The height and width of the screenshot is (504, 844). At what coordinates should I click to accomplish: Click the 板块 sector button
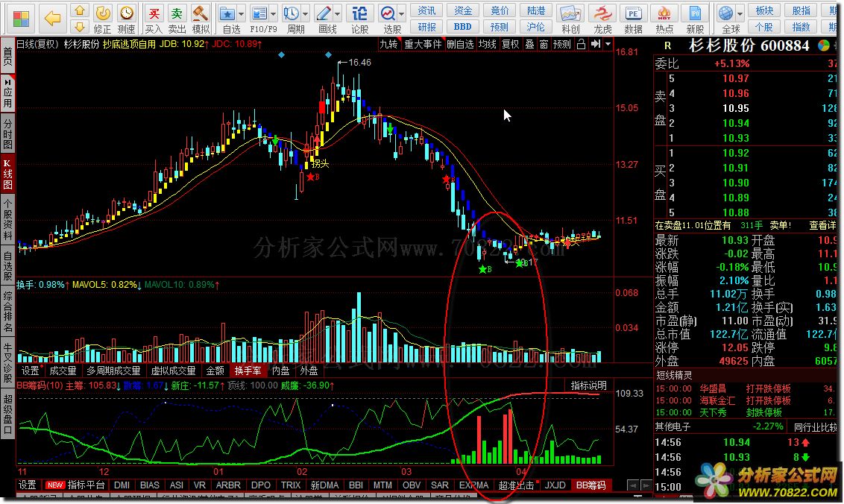[x=764, y=10]
